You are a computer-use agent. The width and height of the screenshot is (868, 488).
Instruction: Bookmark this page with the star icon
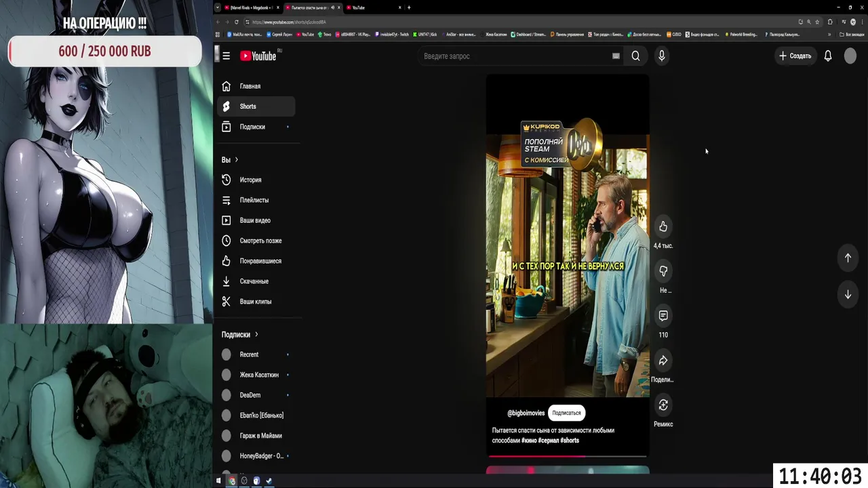(817, 22)
